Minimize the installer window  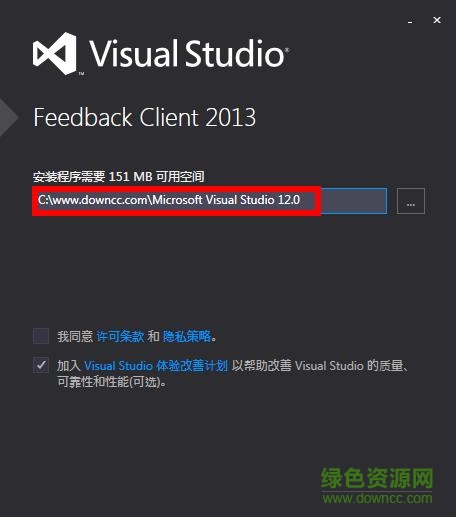click(x=410, y=21)
